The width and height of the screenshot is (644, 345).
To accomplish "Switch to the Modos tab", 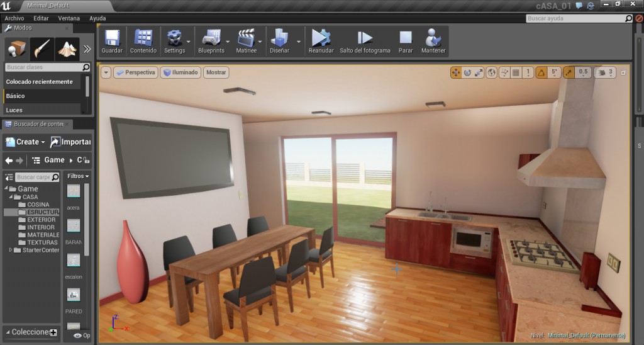I will tap(37, 28).
